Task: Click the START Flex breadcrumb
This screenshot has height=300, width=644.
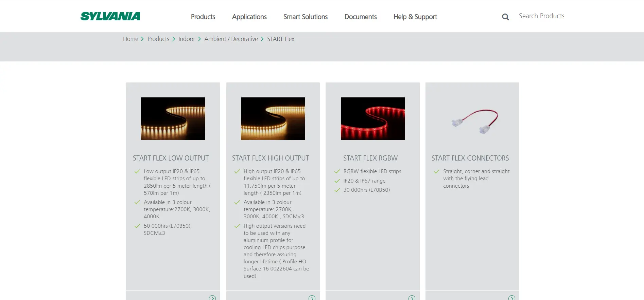Action: pos(281,39)
